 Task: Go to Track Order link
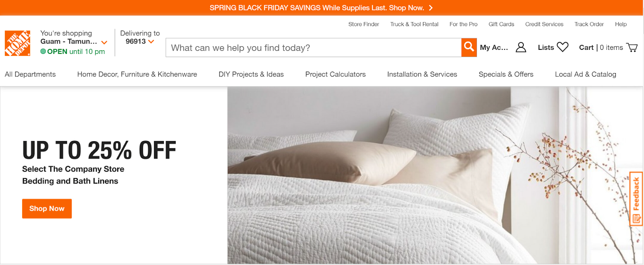click(589, 24)
